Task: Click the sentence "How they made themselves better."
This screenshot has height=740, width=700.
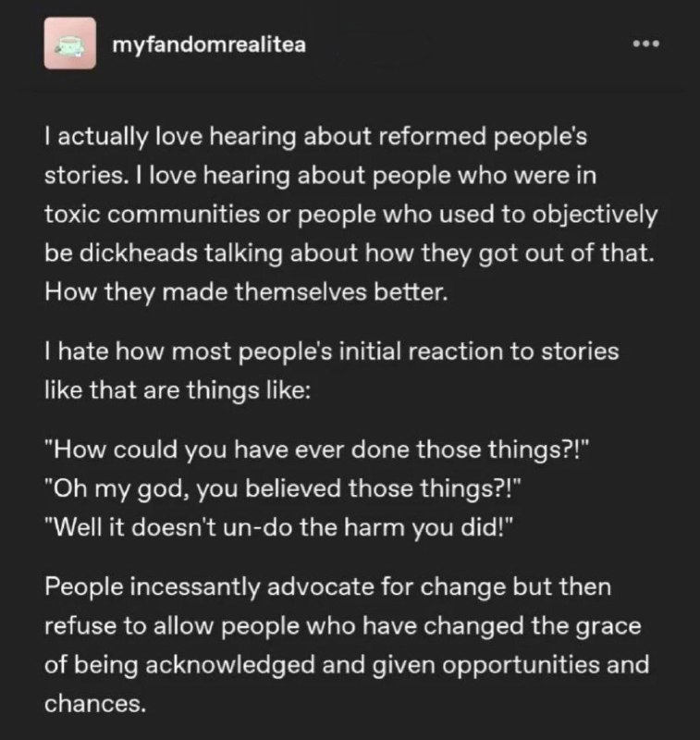Action: 246,292
